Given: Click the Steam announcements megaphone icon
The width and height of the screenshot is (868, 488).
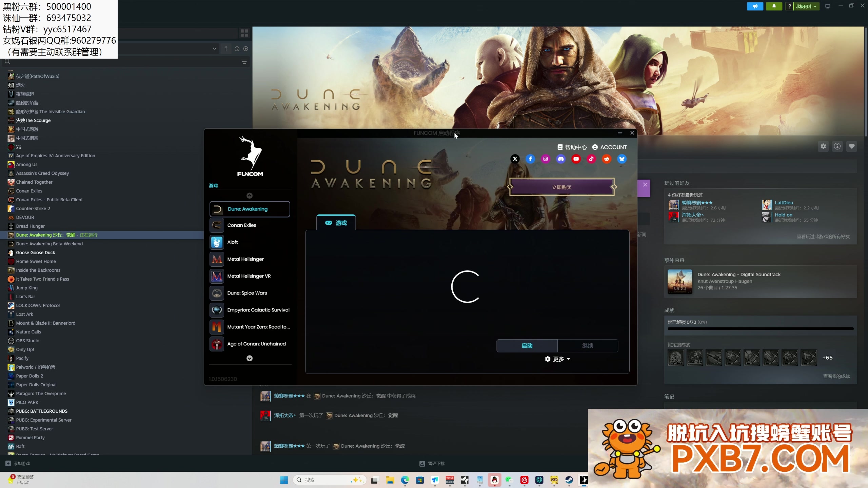Looking at the screenshot, I should (x=755, y=6).
